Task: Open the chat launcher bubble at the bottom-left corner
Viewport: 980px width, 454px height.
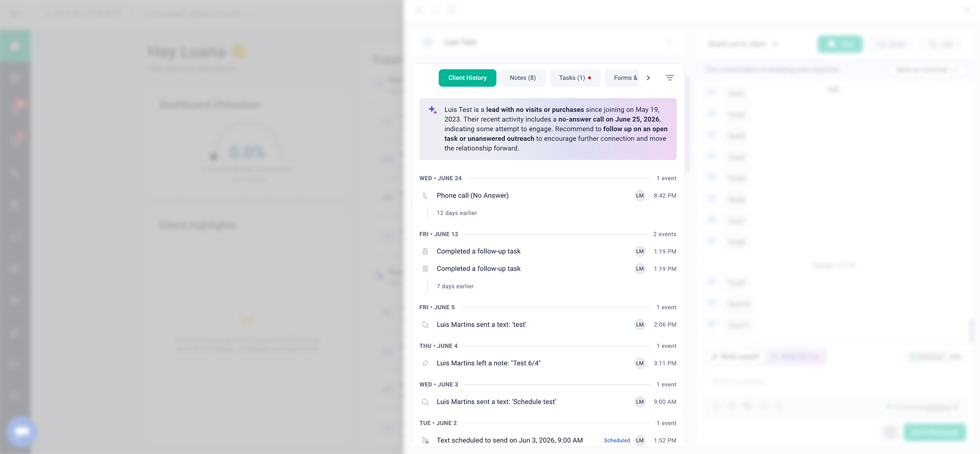Action: [x=22, y=431]
